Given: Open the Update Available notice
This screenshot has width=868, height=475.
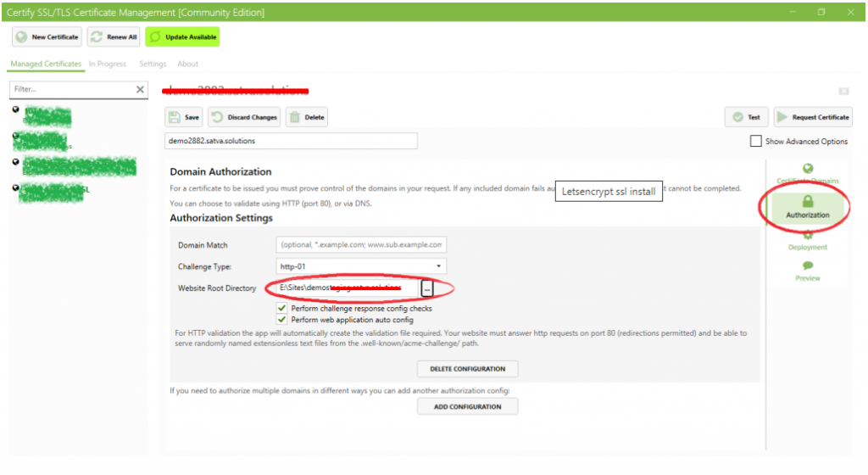Looking at the screenshot, I should [183, 37].
